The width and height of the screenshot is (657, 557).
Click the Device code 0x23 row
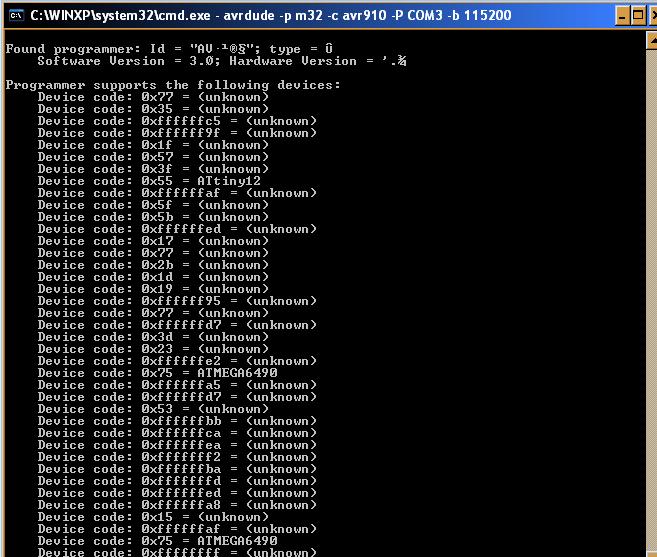coord(153,349)
